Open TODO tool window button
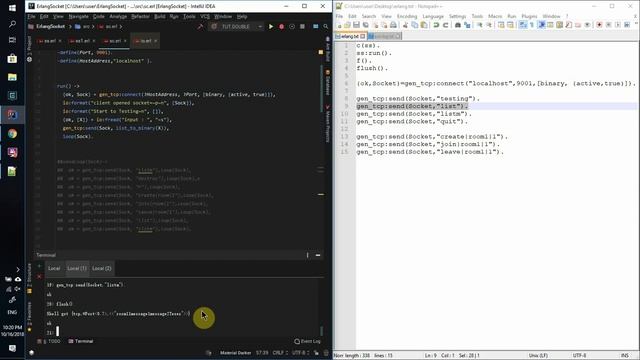The height and width of the screenshot is (360, 640). coord(49,341)
